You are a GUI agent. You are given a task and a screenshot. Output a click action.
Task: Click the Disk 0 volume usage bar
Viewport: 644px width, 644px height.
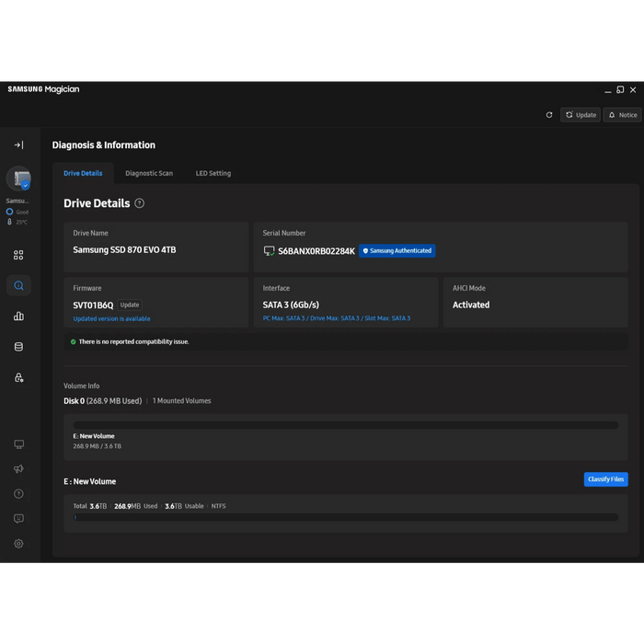(x=346, y=425)
